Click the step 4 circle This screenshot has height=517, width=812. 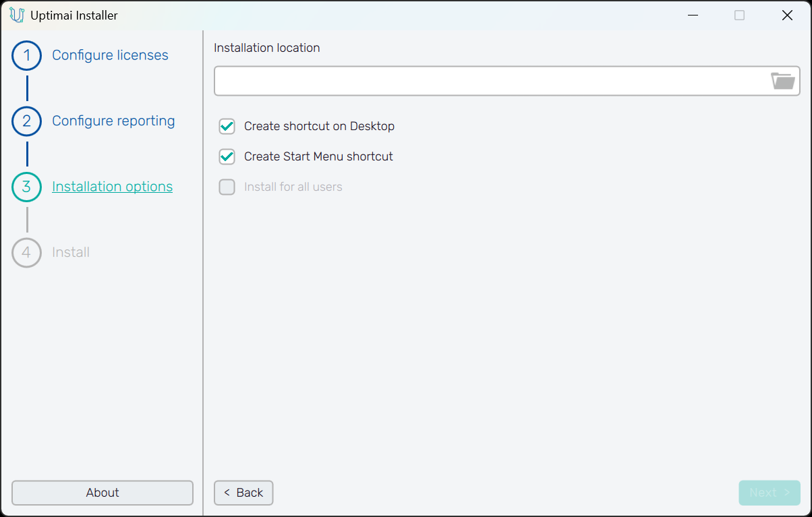click(27, 252)
